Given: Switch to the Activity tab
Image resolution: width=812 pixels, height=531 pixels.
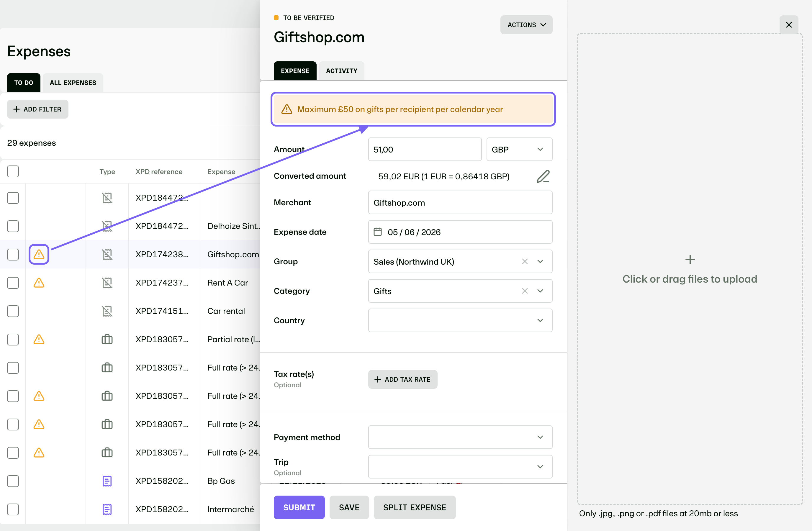Looking at the screenshot, I should click(x=341, y=71).
